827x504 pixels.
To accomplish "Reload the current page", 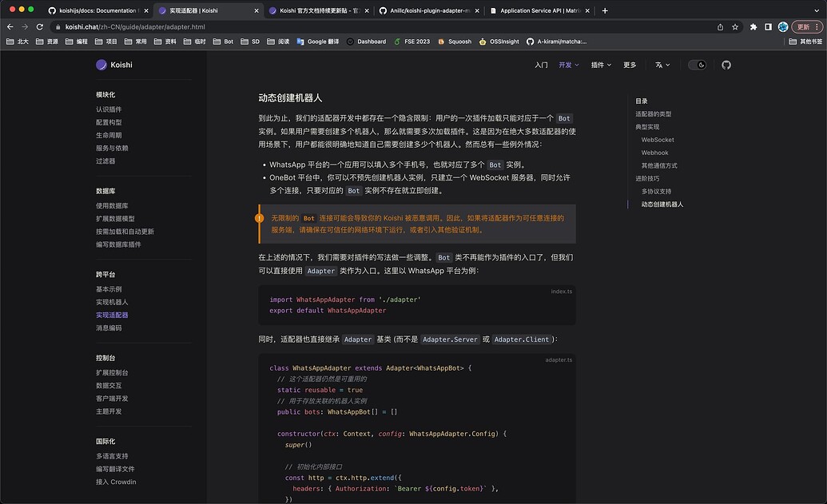I will 40,26.
